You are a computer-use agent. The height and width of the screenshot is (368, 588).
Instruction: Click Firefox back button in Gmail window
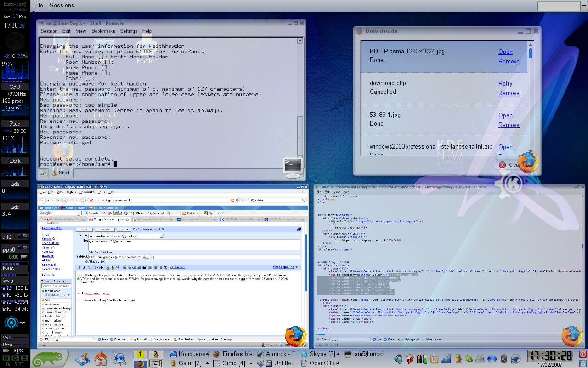tap(43, 201)
